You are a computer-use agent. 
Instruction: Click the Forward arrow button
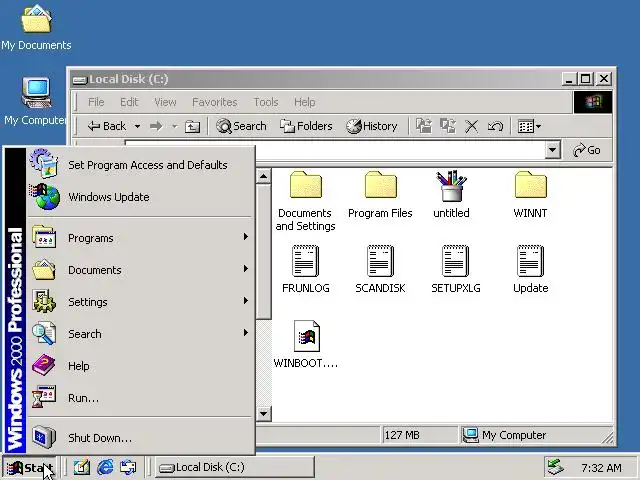click(x=156, y=126)
